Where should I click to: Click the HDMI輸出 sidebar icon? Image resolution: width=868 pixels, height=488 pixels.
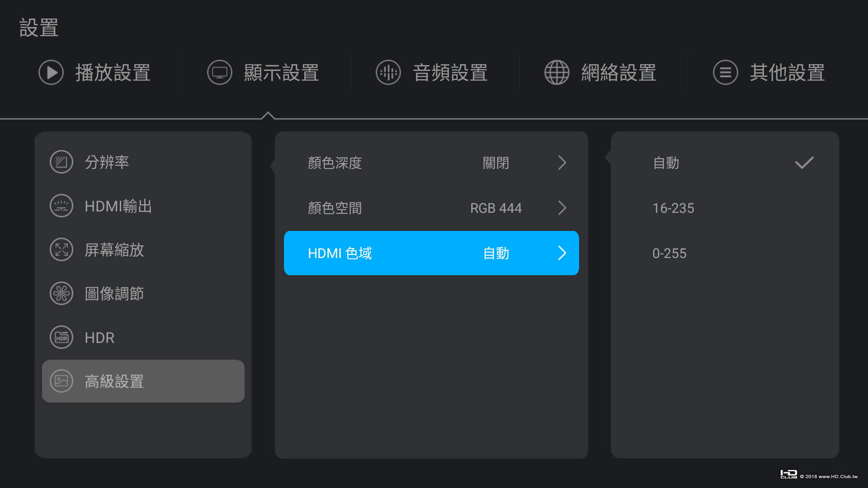(x=61, y=206)
